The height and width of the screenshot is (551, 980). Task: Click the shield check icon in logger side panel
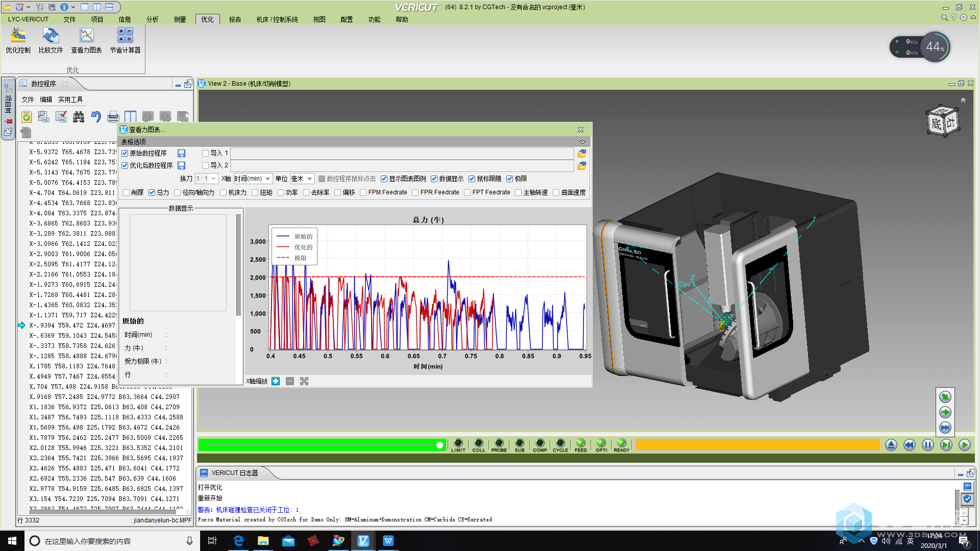(x=967, y=498)
